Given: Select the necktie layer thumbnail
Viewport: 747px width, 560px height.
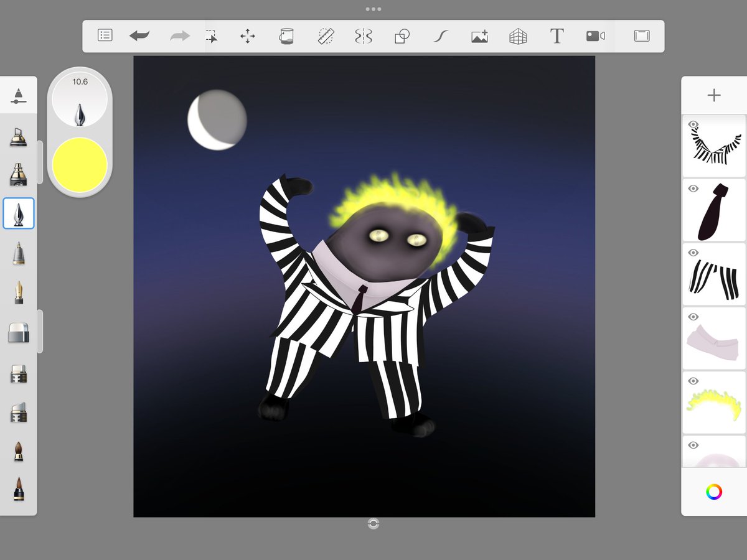Looking at the screenshot, I should 714,210.
